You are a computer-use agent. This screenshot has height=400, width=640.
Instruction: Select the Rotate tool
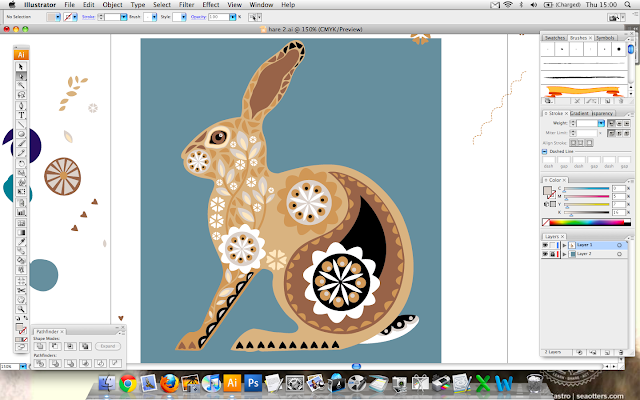[21, 164]
